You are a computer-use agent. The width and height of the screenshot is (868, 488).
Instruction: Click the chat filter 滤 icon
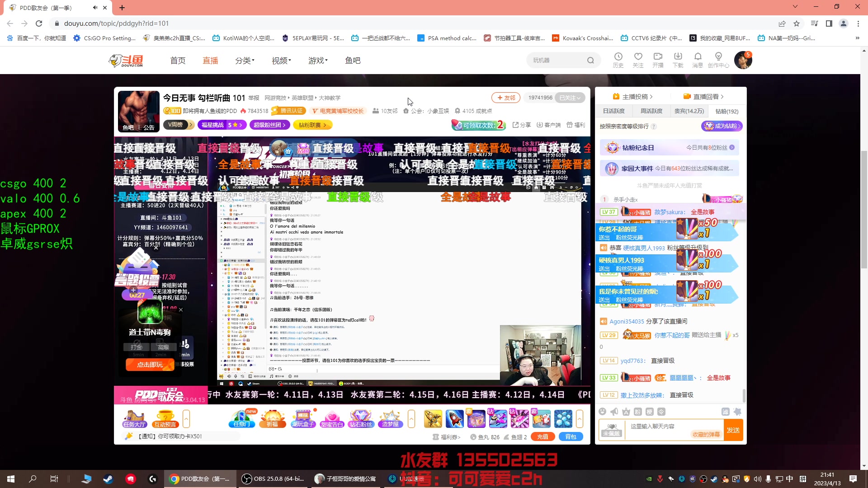(x=726, y=412)
